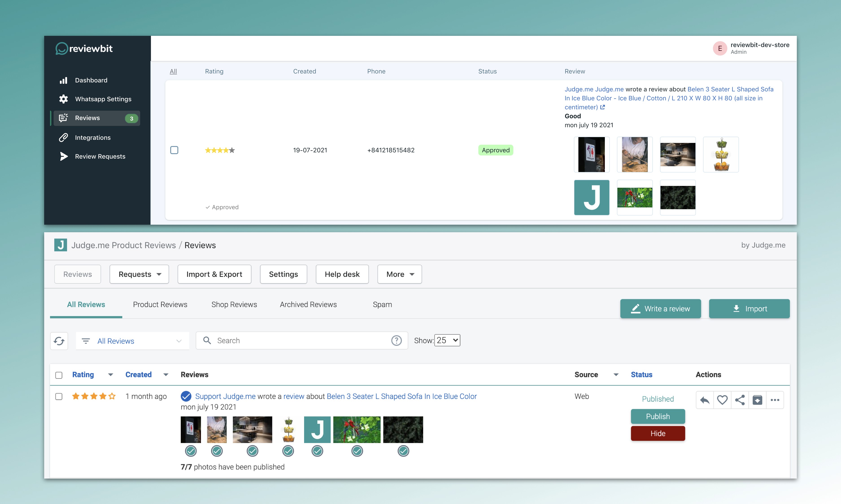Switch to the Archived Reviews tab
The height and width of the screenshot is (504, 841).
tap(308, 304)
